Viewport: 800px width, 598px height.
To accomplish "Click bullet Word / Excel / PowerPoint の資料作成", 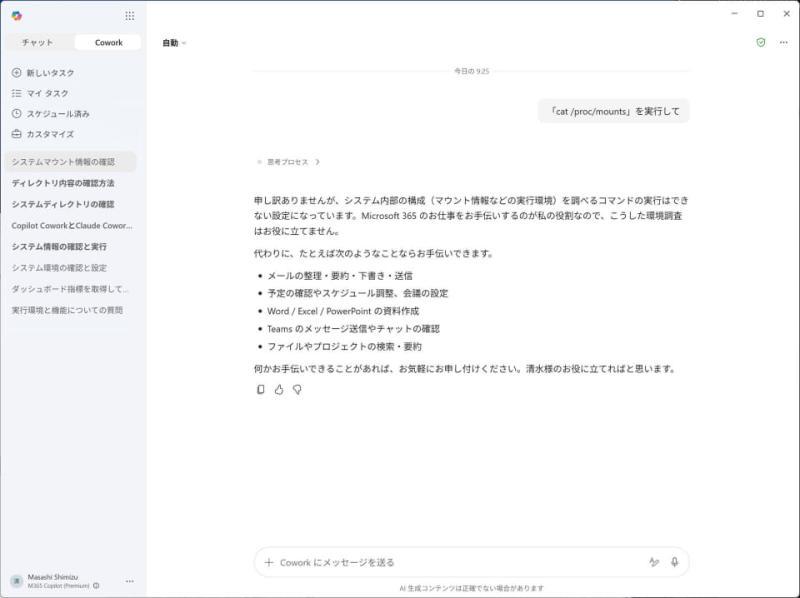I will [343, 311].
